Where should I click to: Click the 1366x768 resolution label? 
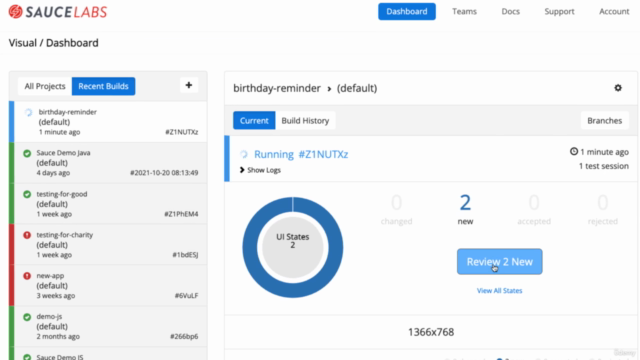tap(431, 332)
